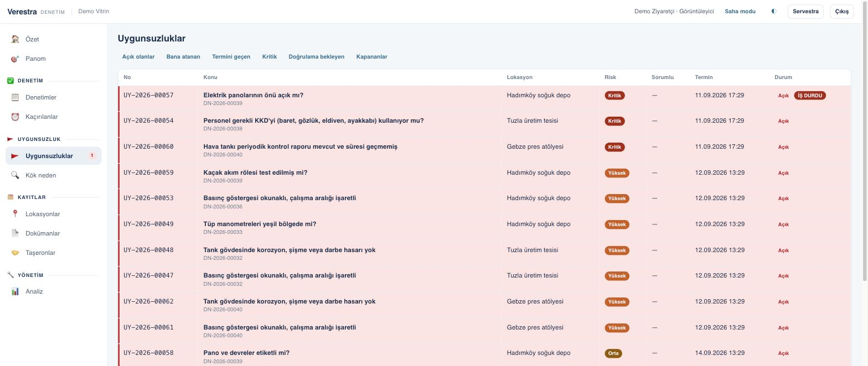Open the Doğrulama bekleyen filter
The image size is (868, 366).
[316, 56]
